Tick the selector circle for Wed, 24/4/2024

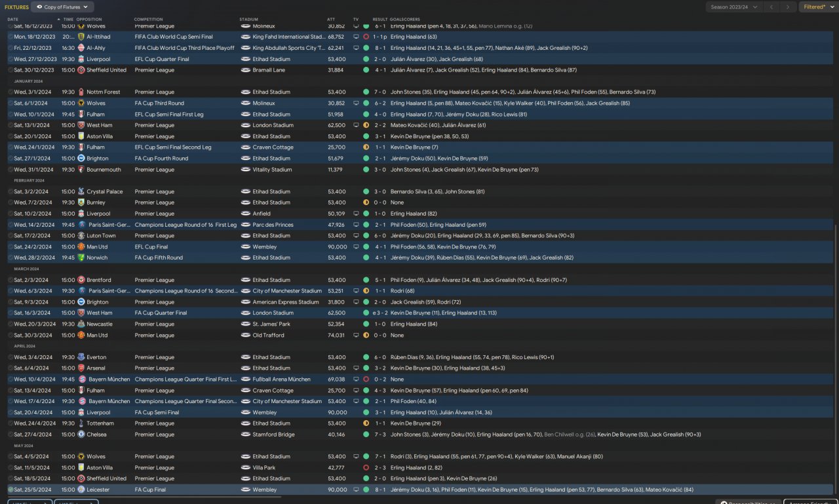[x=10, y=423]
